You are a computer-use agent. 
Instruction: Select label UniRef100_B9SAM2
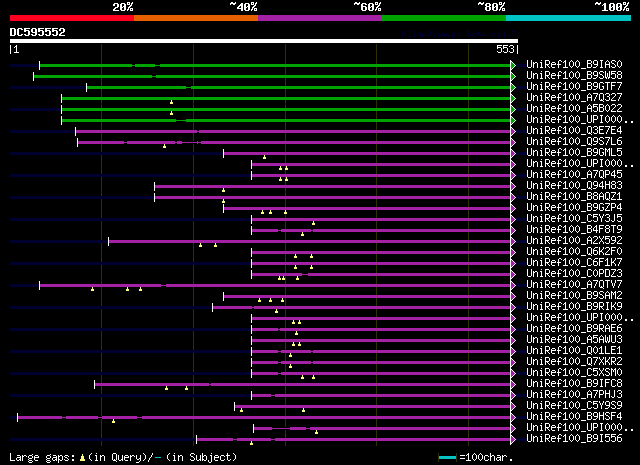(x=574, y=296)
